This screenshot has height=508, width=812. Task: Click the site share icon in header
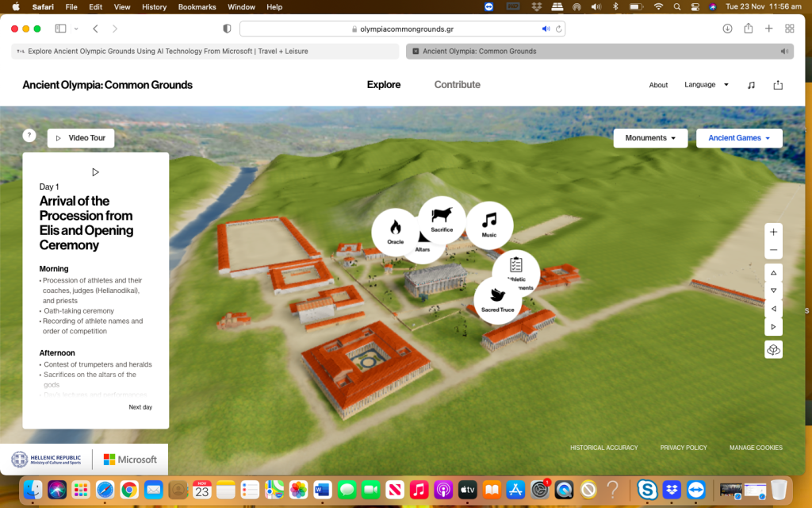coord(778,85)
